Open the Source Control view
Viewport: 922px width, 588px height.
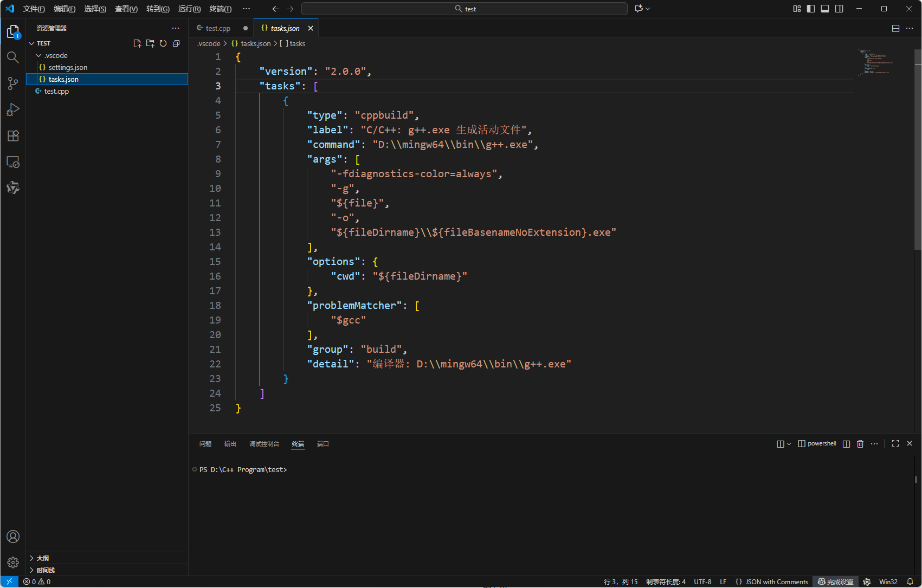pyautogui.click(x=13, y=83)
